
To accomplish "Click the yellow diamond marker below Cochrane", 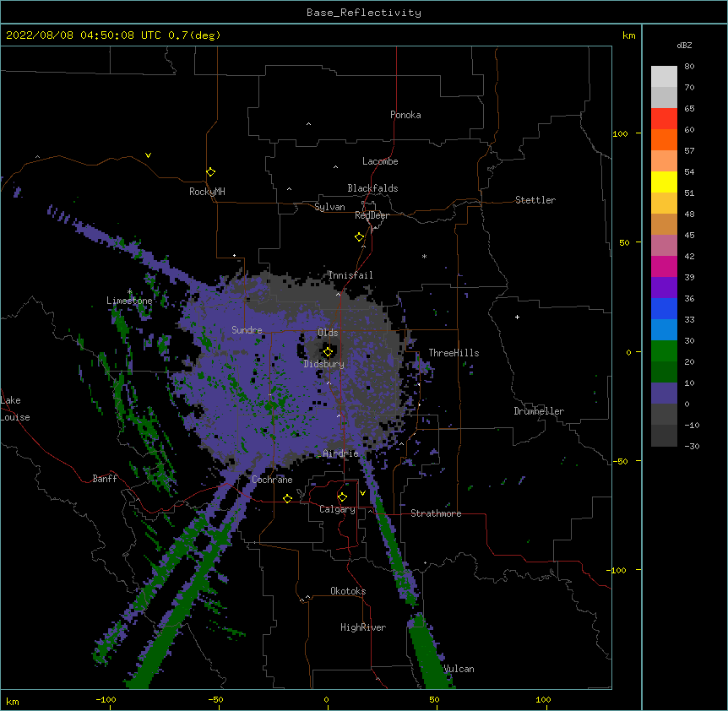I will point(287,498).
